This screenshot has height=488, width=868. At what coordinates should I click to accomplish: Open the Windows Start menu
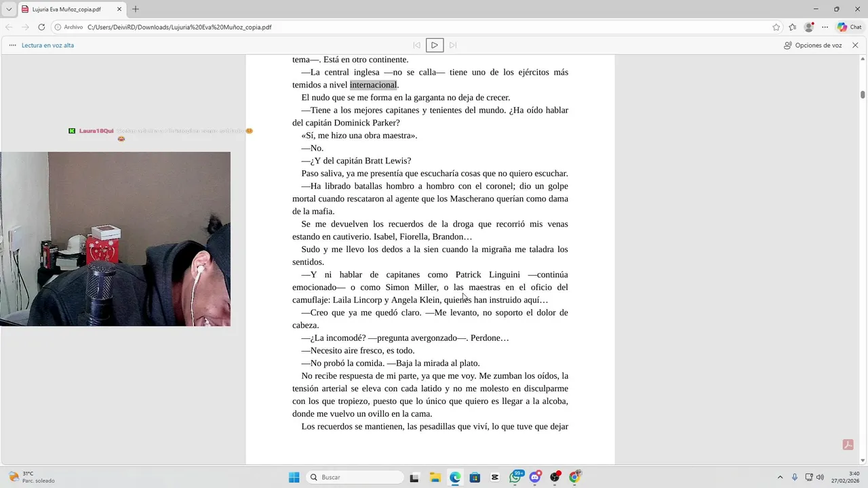coord(294,477)
